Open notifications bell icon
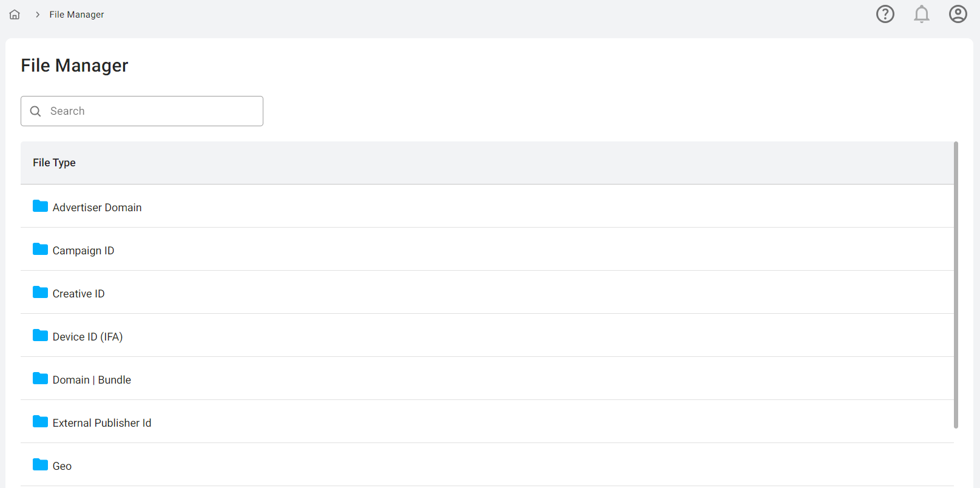 (x=921, y=14)
